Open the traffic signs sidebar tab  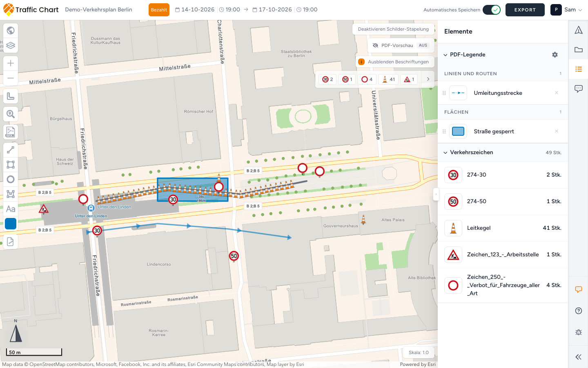[x=579, y=30]
